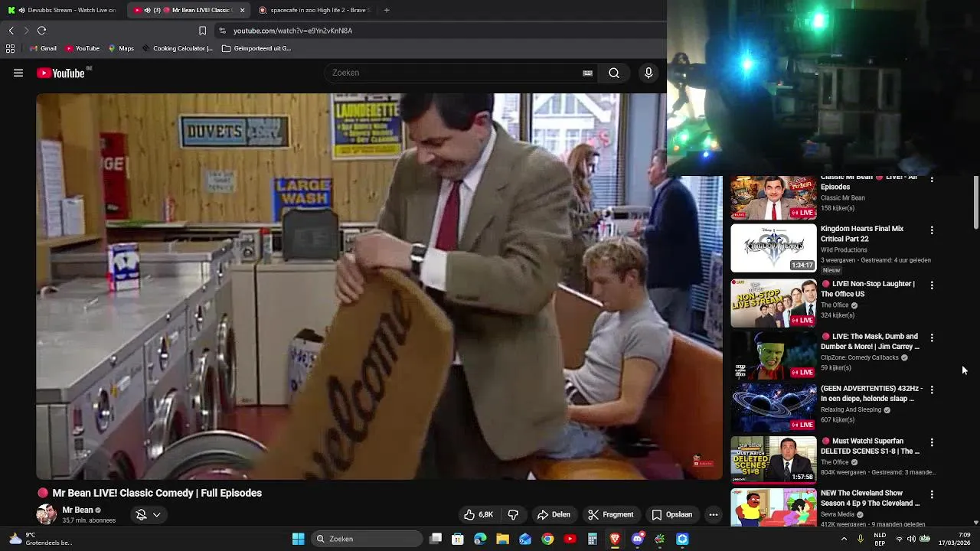Switch to spacecafe in zoo tab

tap(314, 10)
